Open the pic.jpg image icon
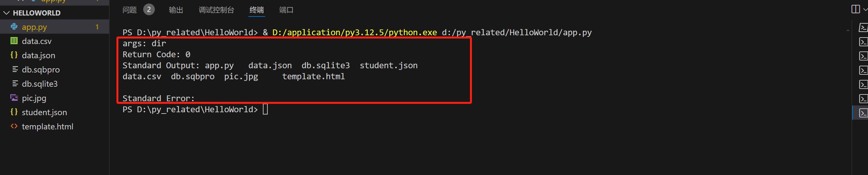This screenshot has height=175, width=868. (x=14, y=98)
